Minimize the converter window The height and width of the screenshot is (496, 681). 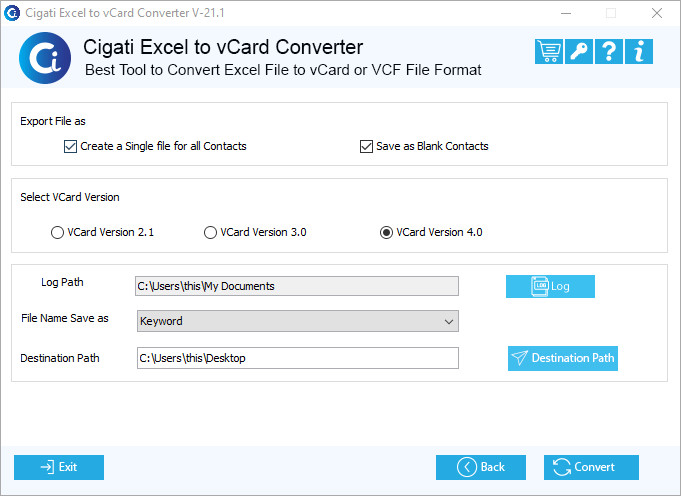[566, 13]
